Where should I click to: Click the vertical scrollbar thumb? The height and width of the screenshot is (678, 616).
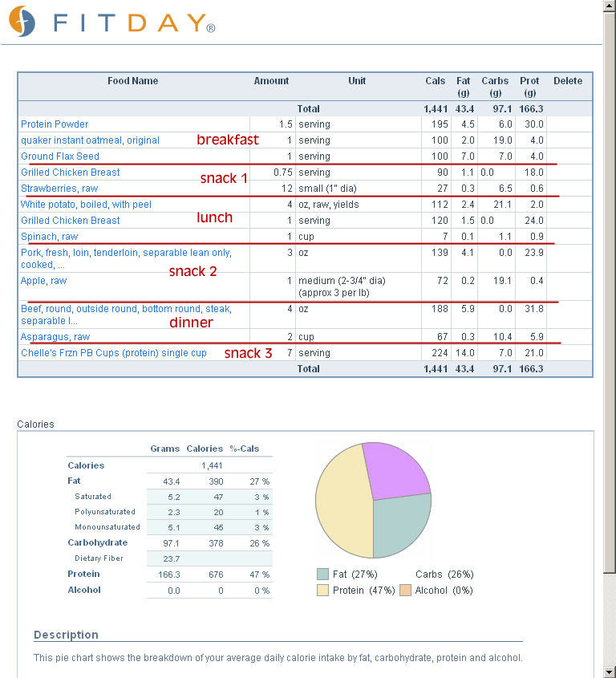610,293
